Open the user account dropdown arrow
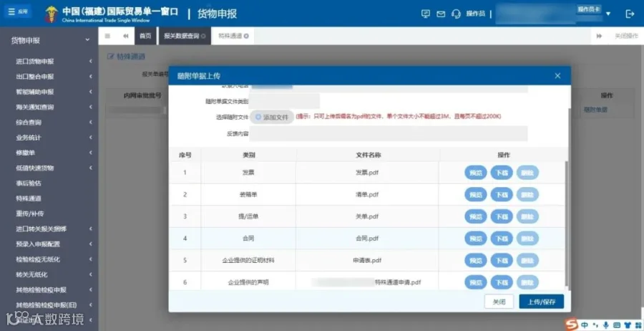This screenshot has width=644, height=331. (608, 14)
